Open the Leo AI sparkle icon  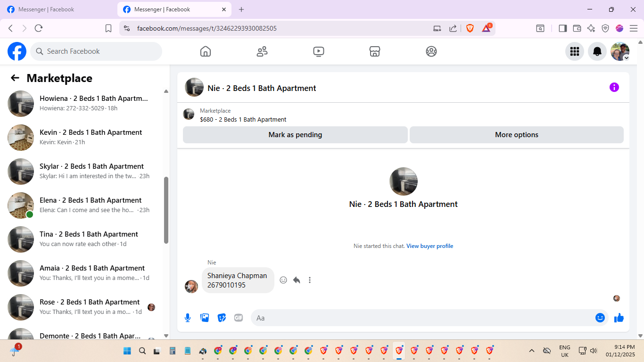pos(591,28)
